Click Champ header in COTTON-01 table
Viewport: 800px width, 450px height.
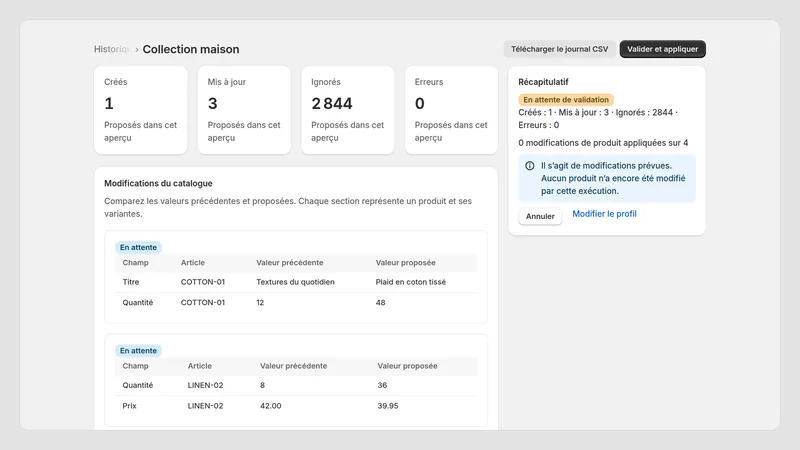coord(135,263)
